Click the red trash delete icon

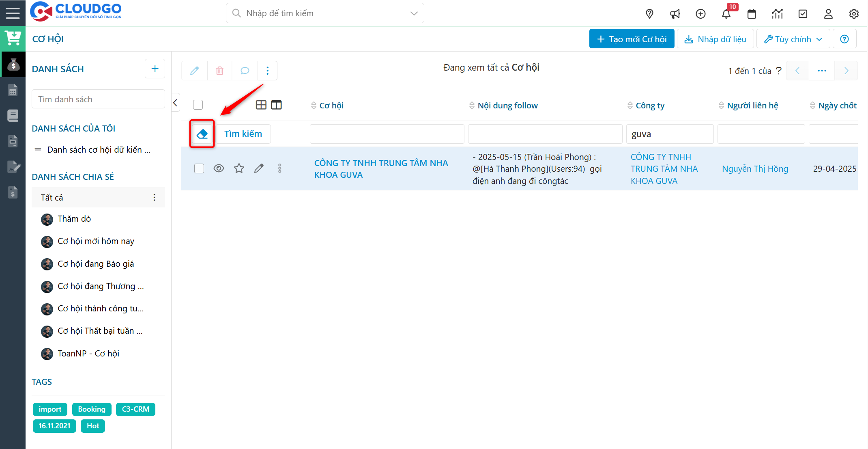coord(219,70)
